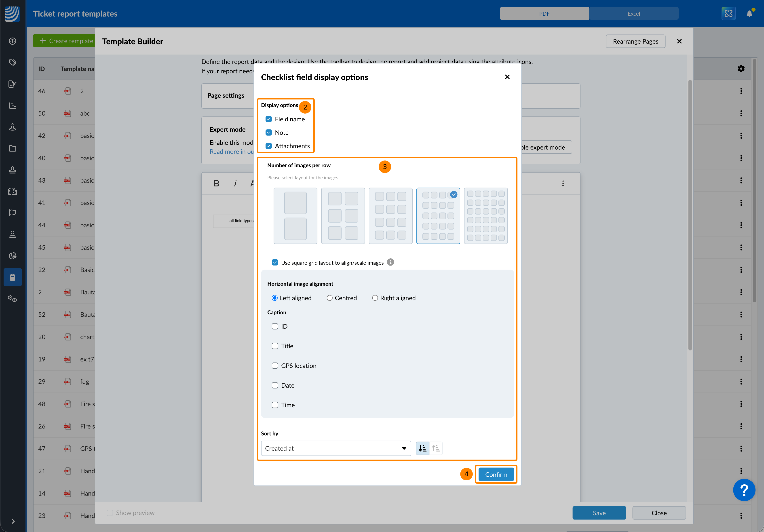Select the two-images-per-row layout thumbnail
Viewport: 764px width, 532px height.
(x=343, y=216)
